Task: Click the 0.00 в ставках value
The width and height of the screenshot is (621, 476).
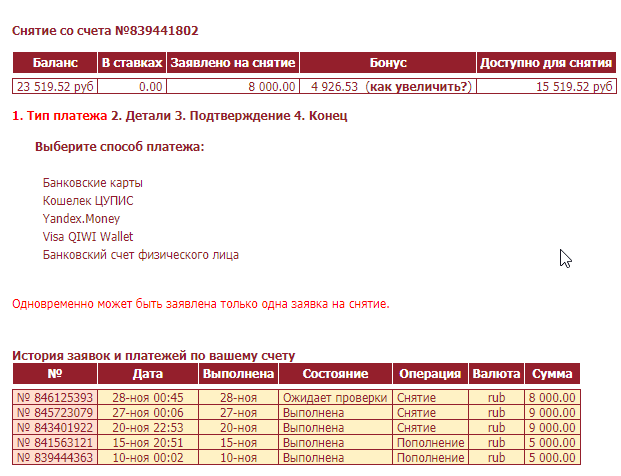Action: [150, 86]
